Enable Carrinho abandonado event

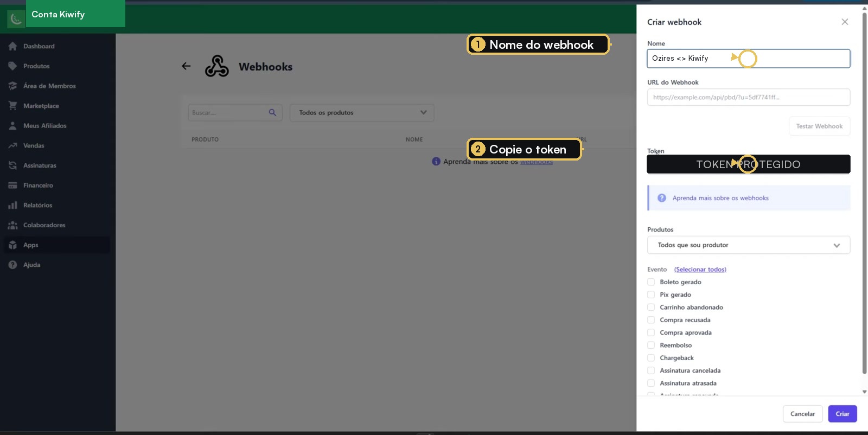click(651, 307)
